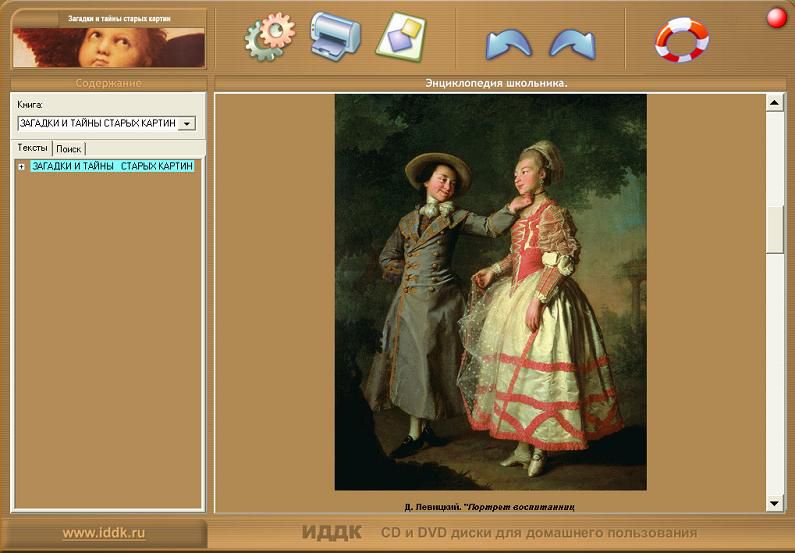Open settings with the gears icon
The image size is (795, 553).
[270, 37]
